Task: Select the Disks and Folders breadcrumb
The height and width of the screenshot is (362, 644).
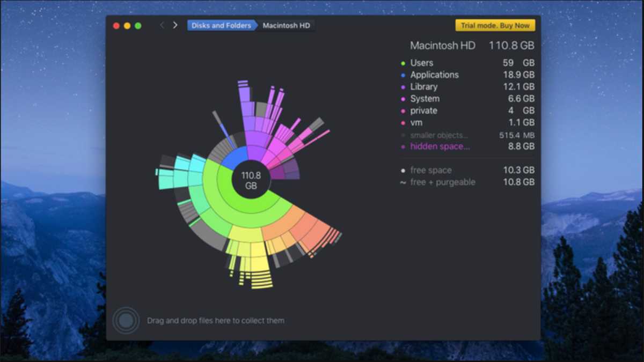Action: tap(221, 25)
